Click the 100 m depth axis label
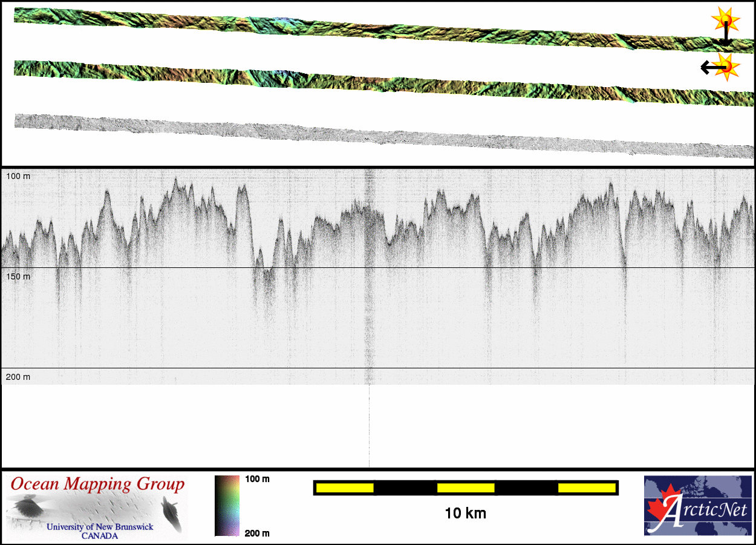This screenshot has height=545, width=756. 18,176
